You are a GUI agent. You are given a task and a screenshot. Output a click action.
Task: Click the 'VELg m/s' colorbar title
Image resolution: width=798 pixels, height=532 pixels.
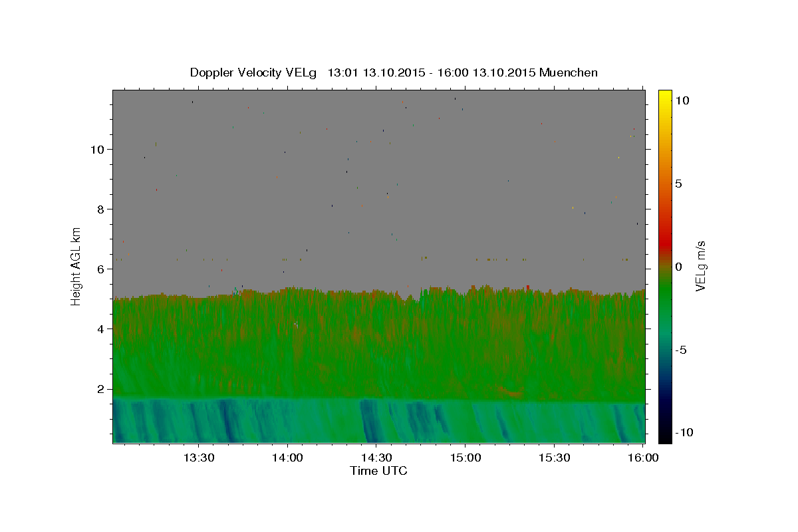(701, 266)
